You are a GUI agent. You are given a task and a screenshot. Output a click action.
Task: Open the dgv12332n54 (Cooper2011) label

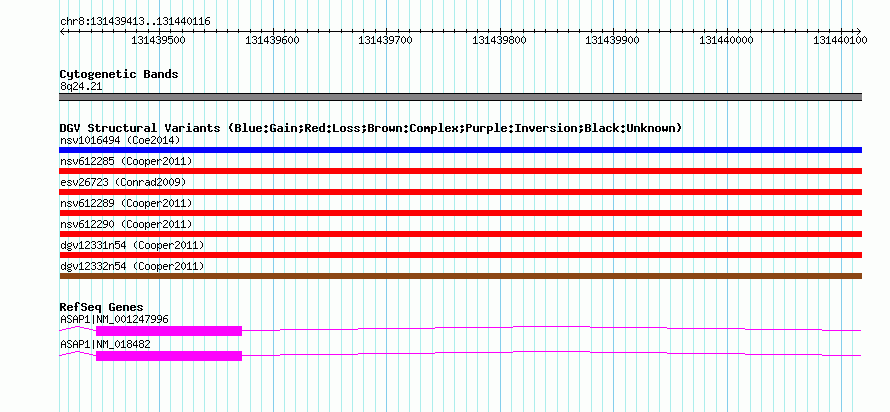(132, 266)
